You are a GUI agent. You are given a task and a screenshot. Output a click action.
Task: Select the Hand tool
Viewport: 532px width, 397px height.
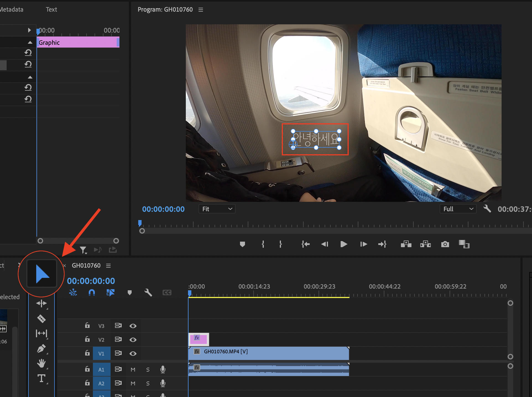(41, 363)
